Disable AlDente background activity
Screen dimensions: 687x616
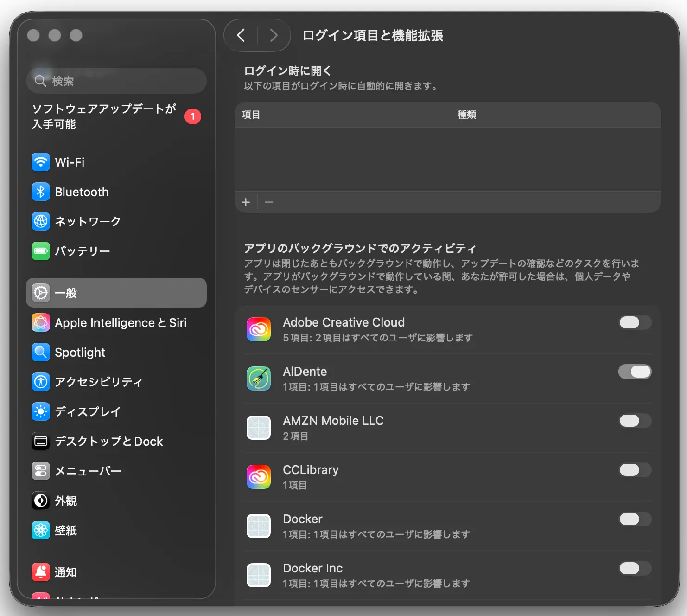point(635,372)
